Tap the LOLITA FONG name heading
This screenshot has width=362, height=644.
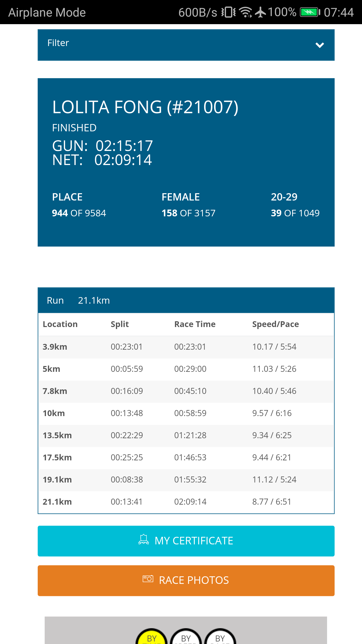pos(145,107)
